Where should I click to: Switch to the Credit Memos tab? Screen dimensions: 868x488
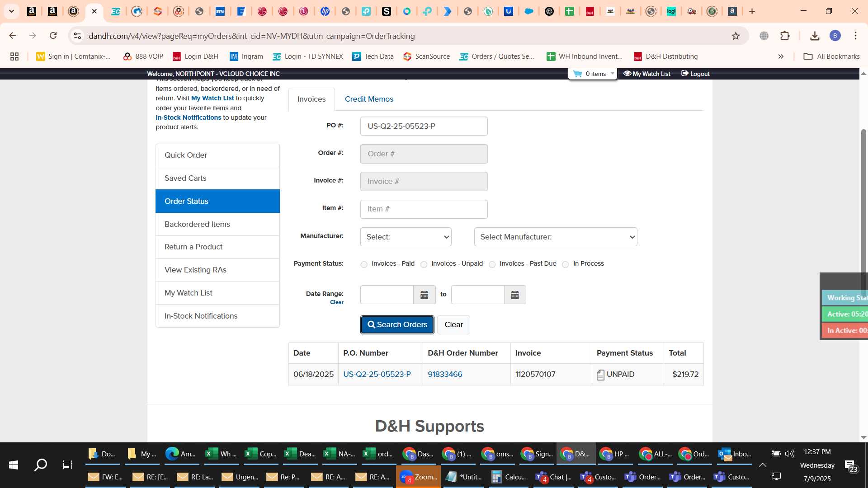(369, 99)
